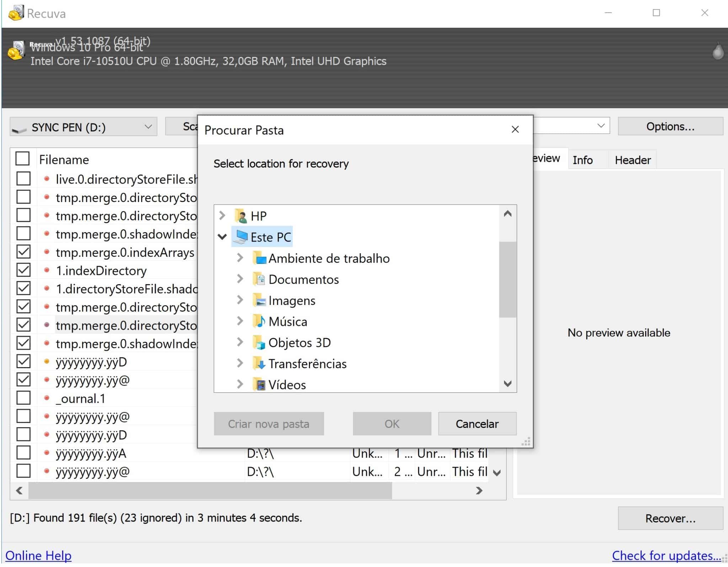Open the SYNC PEN (D:) drive dropdown
This screenshot has width=728, height=567.
pyautogui.click(x=148, y=127)
